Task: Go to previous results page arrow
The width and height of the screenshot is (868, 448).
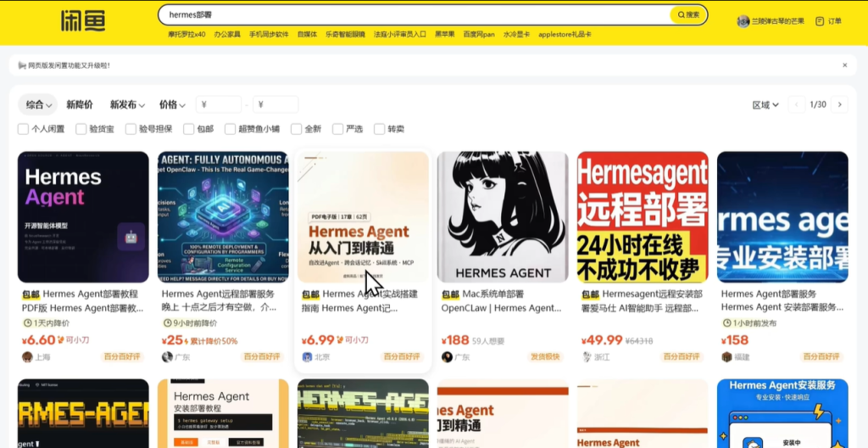Action: tap(797, 105)
